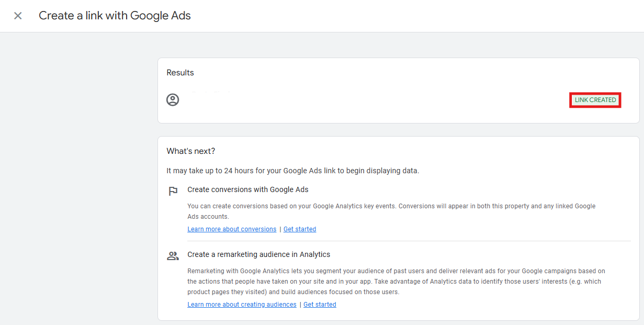Click the LINK CREATED status badge
The height and width of the screenshot is (325, 644).
coord(595,100)
